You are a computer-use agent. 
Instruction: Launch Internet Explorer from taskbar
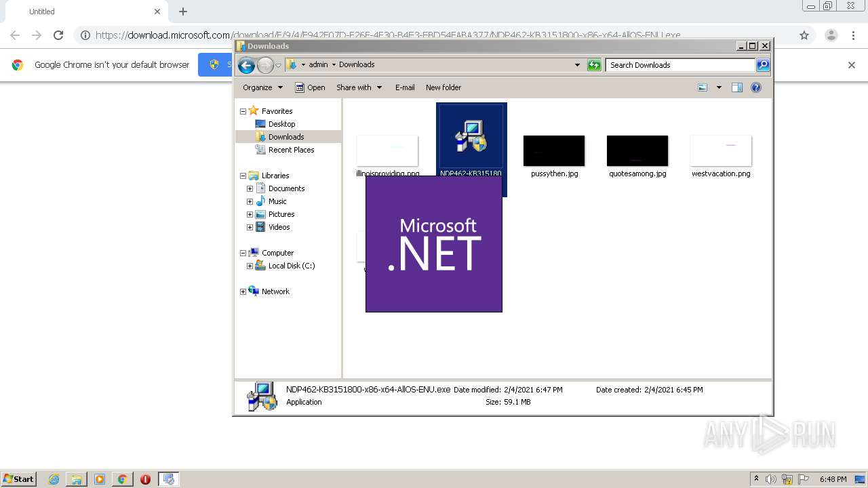(x=54, y=479)
